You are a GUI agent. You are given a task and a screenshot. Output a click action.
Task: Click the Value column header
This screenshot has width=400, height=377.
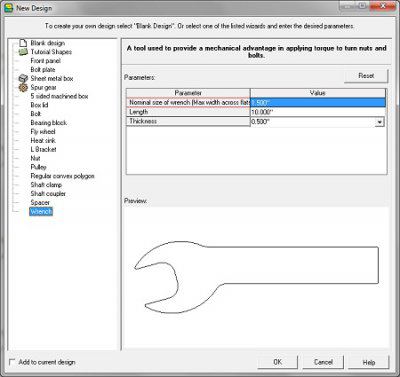pos(318,93)
